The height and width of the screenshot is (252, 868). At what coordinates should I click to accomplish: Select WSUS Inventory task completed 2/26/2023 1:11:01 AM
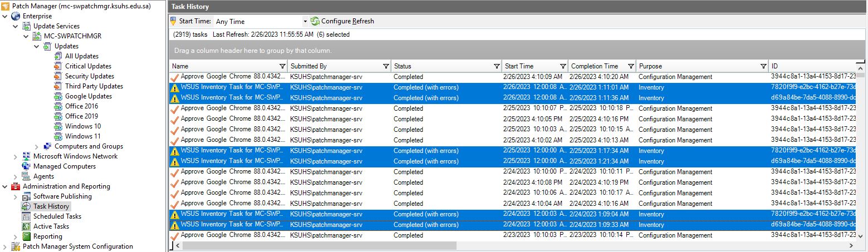[513, 87]
